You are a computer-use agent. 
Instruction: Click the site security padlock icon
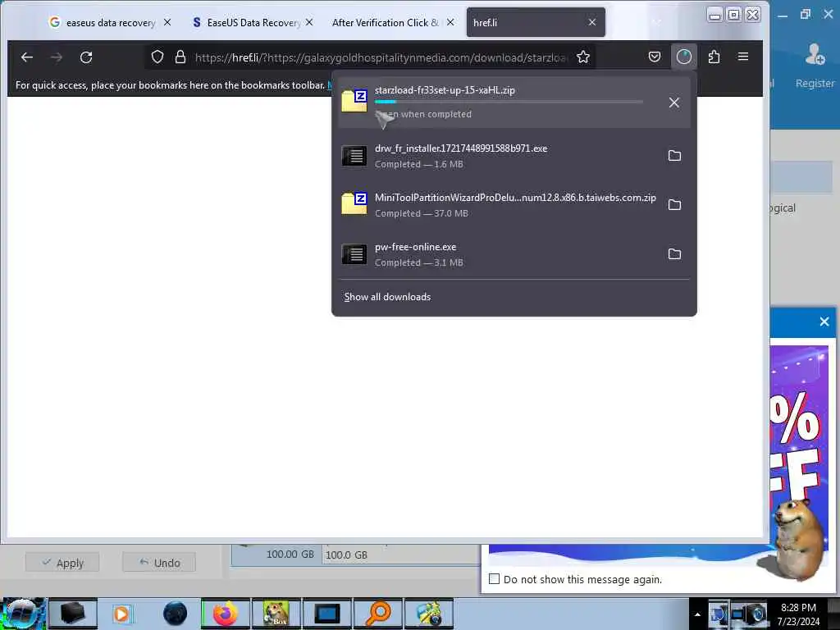point(180,57)
